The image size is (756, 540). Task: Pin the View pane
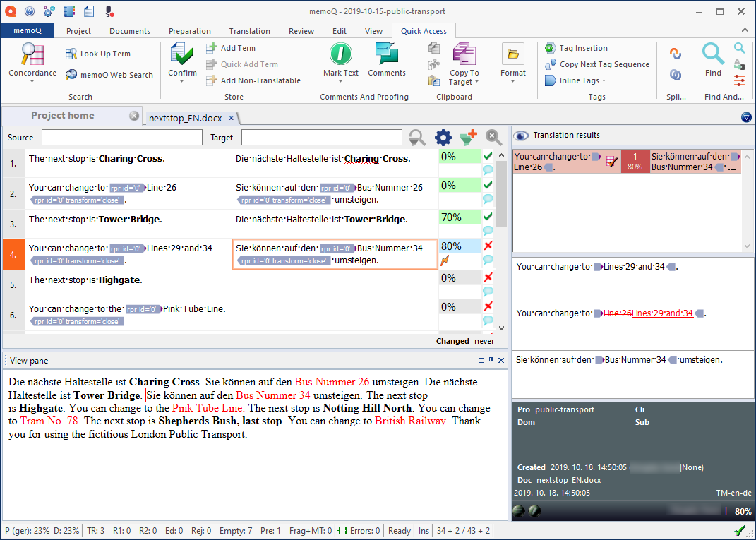(491, 360)
